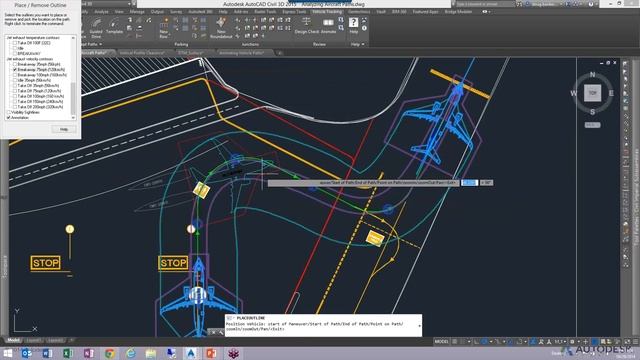Click Help button in Place/Remove Outline dialog

tap(64, 129)
